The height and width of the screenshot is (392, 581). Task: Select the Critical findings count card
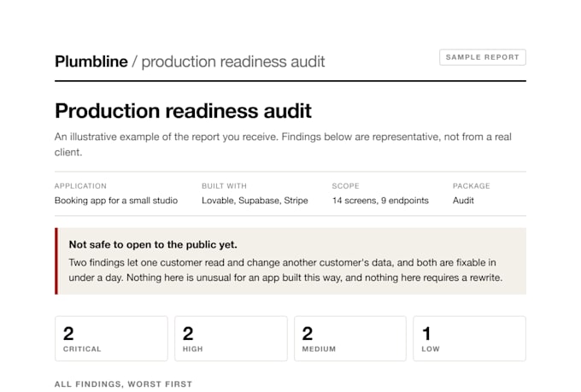pos(111,339)
